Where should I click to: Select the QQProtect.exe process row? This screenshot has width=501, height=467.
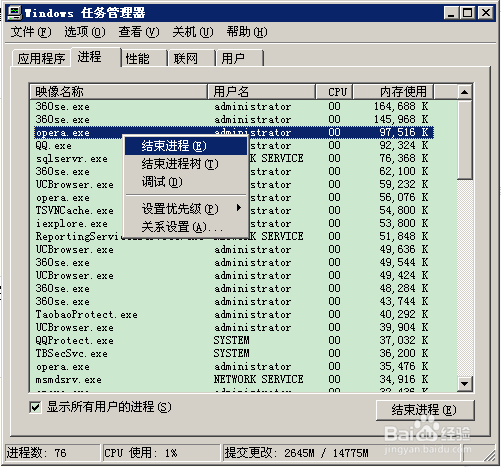[234, 341]
